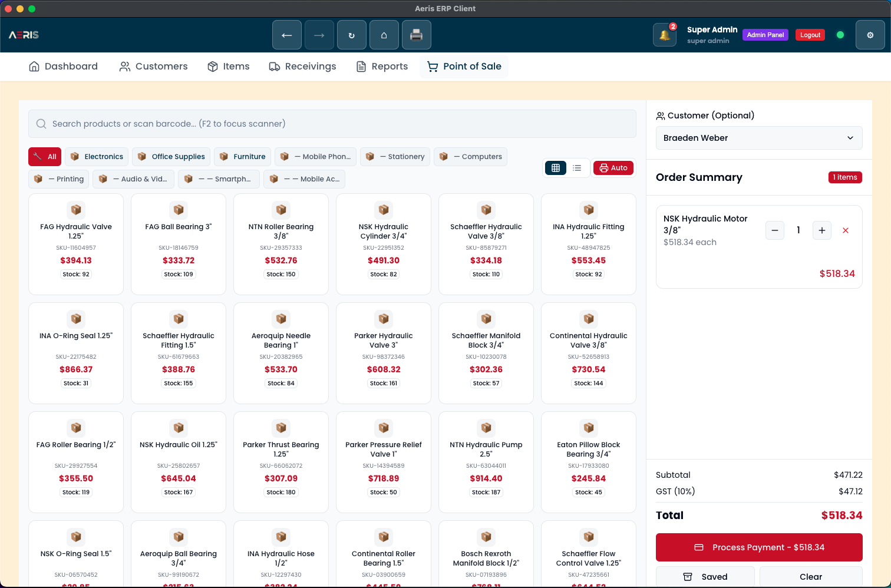
Task: Go to home via house icon
Action: pyautogui.click(x=384, y=35)
